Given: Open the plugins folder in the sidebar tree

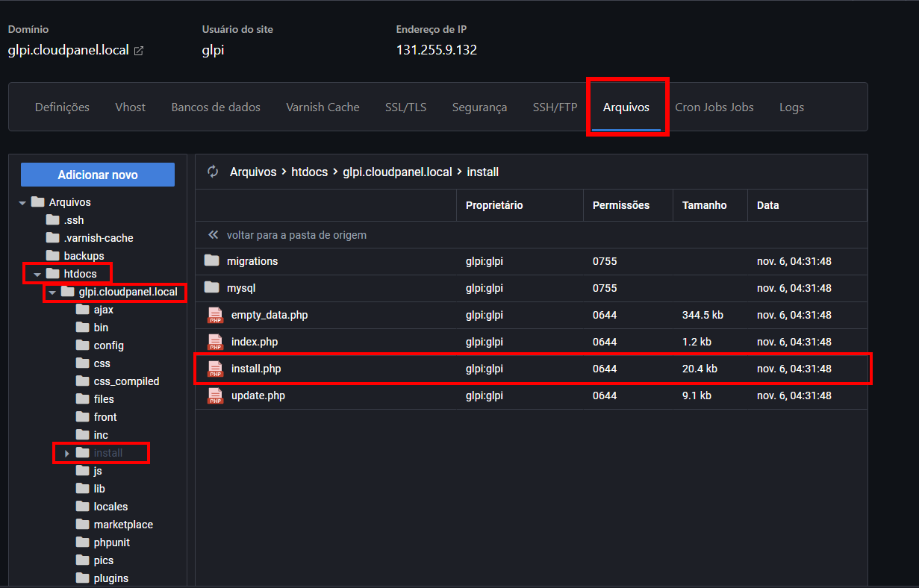Looking at the screenshot, I should tap(110, 578).
